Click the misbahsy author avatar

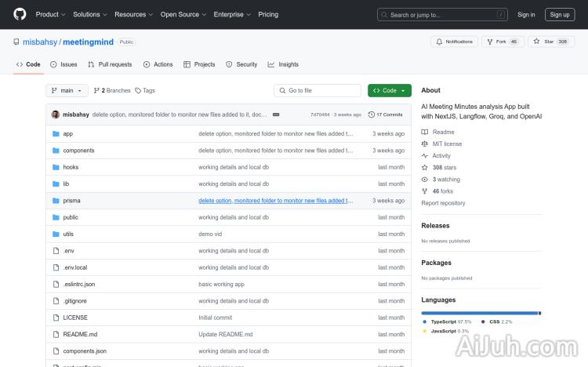coord(56,114)
